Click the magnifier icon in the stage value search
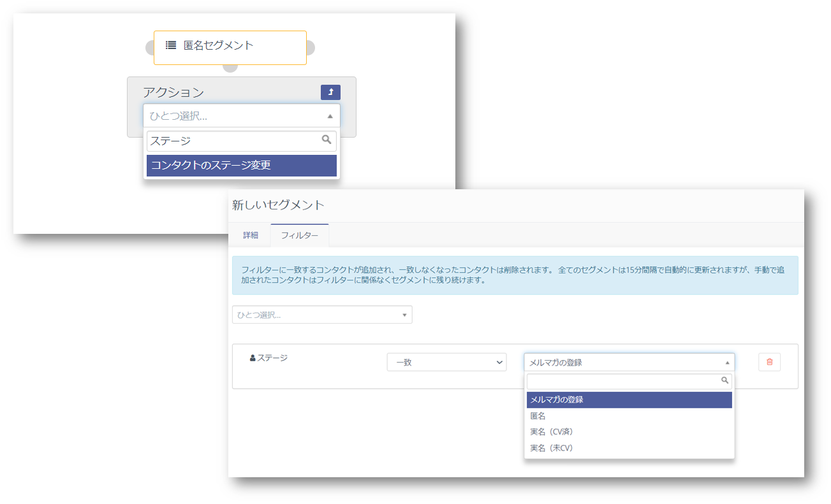Viewport: 831px width, 504px height. (724, 380)
